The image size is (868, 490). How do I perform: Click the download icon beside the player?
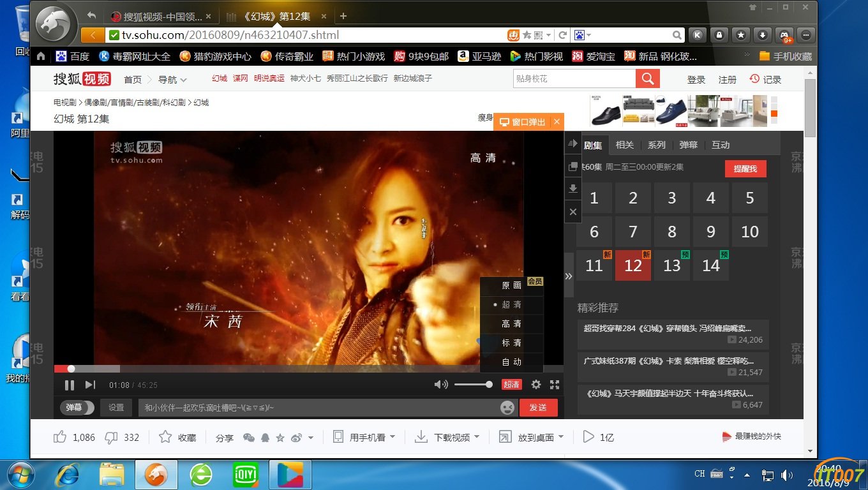coord(573,188)
